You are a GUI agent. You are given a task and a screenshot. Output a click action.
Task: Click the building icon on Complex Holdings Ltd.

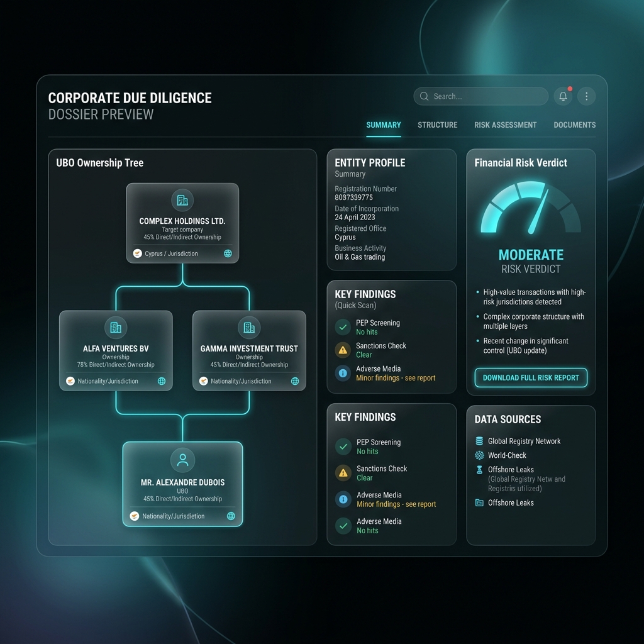point(182,200)
